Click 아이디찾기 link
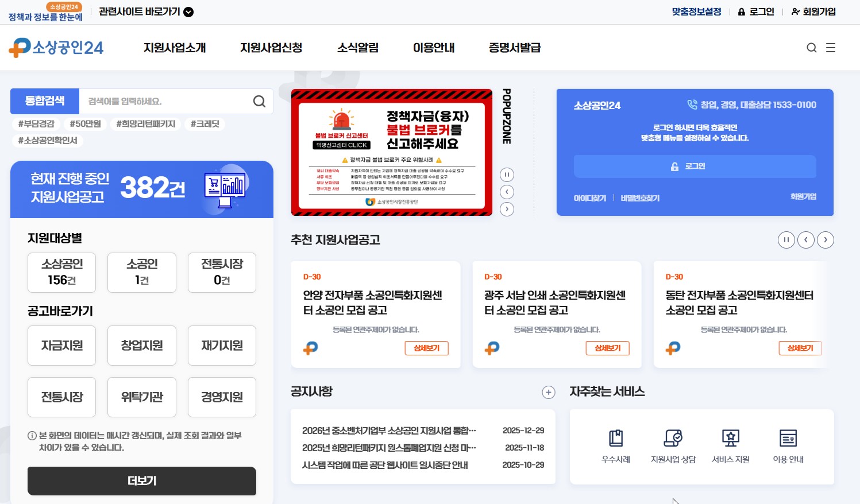Viewport: 860px width, 504px height. coord(590,198)
